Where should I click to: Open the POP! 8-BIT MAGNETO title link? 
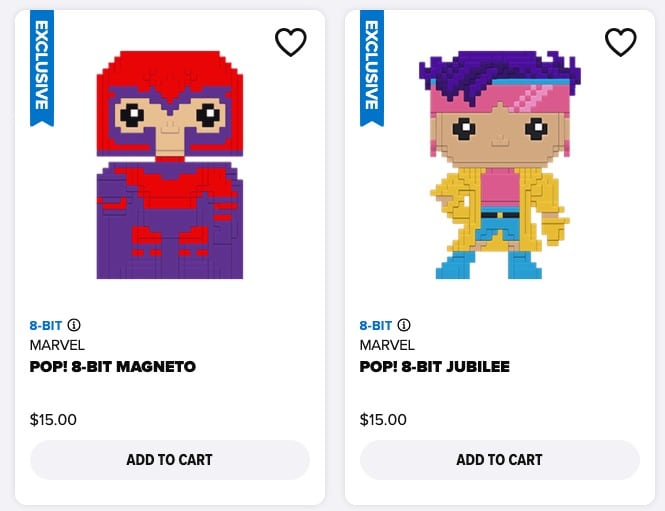113,367
